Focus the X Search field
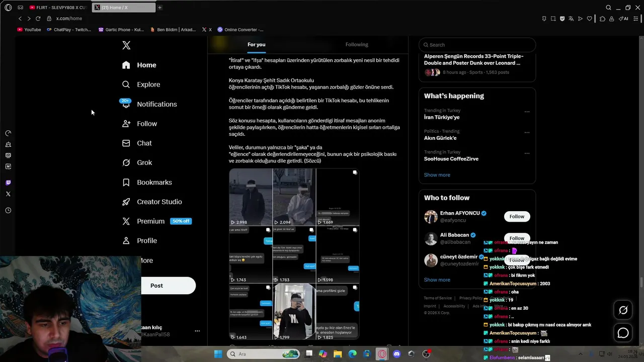This screenshot has height=362, width=644. pos(477,45)
